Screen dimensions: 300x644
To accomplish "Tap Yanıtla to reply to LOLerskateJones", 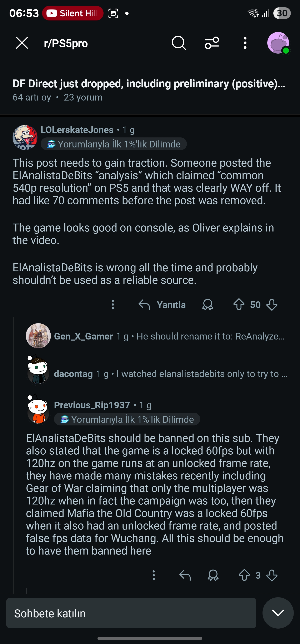I will tap(162, 304).
